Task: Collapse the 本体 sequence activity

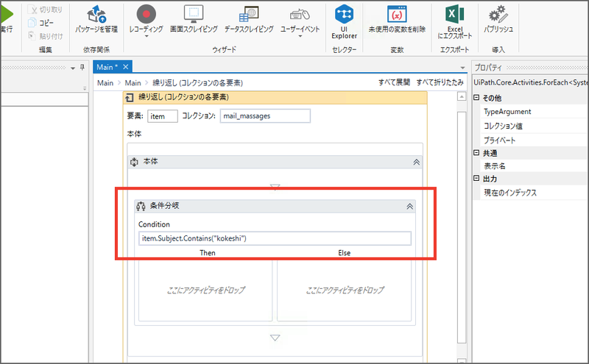Action: click(x=416, y=162)
